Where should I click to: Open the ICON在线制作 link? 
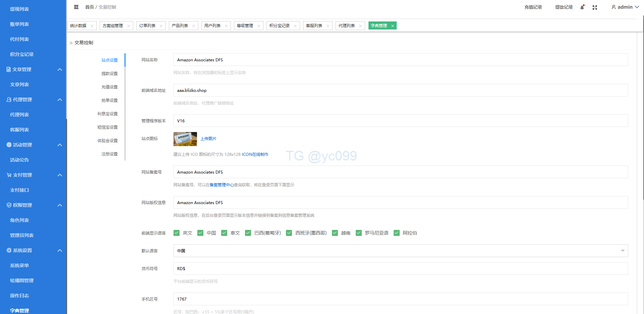[x=255, y=154]
